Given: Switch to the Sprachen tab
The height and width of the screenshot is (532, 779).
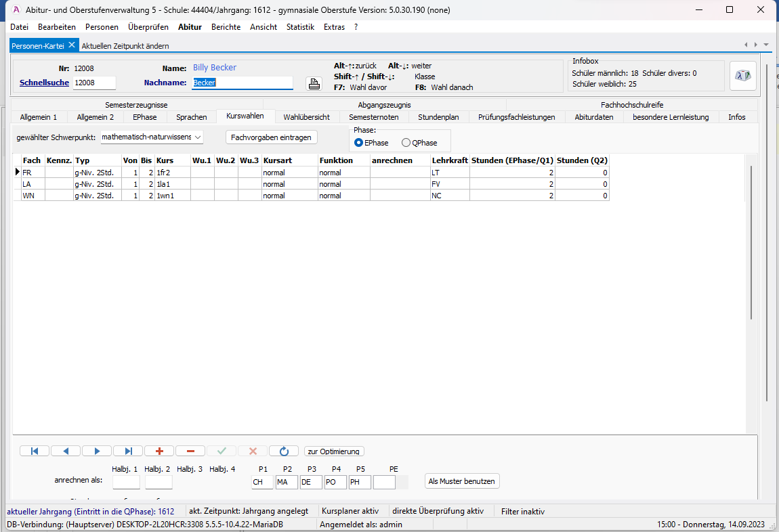Looking at the screenshot, I should tap(191, 117).
